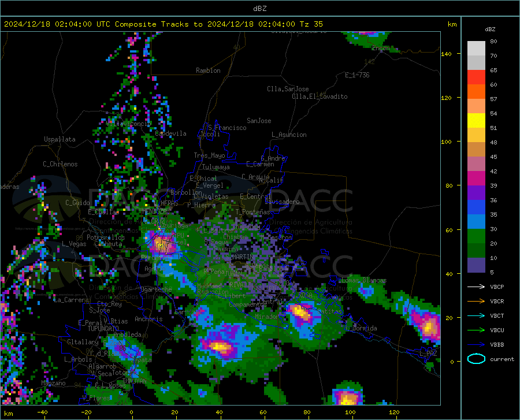This screenshot has height=420, width=520.
Task: Click the 'MiraJor' map label
Action: pyautogui.click(x=267, y=317)
